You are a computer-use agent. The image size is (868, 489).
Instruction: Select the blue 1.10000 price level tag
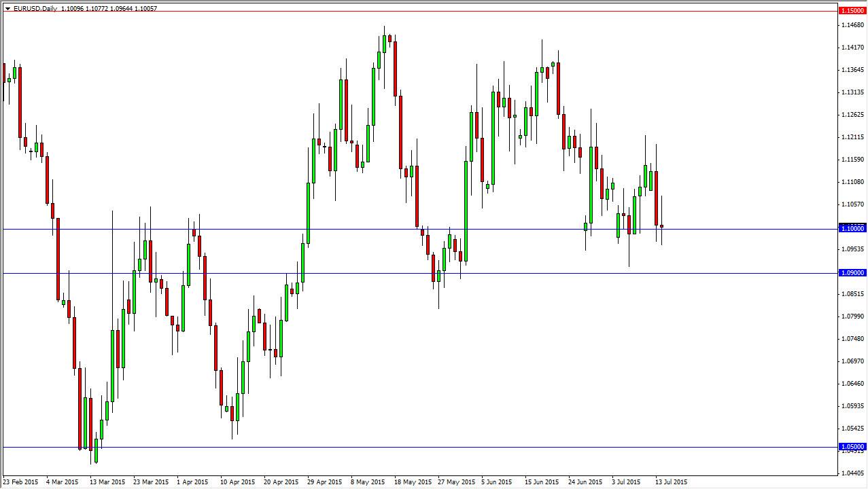point(852,229)
